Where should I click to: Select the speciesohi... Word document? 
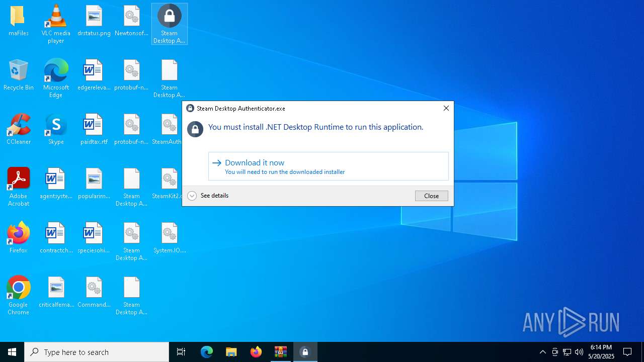click(x=94, y=239)
